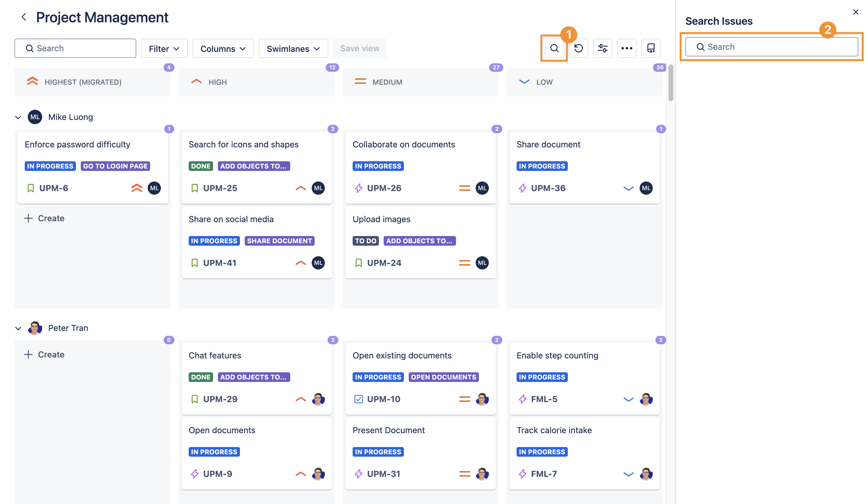The height and width of the screenshot is (504, 868).
Task: Open the three-dots more options menu
Action: pos(627,48)
